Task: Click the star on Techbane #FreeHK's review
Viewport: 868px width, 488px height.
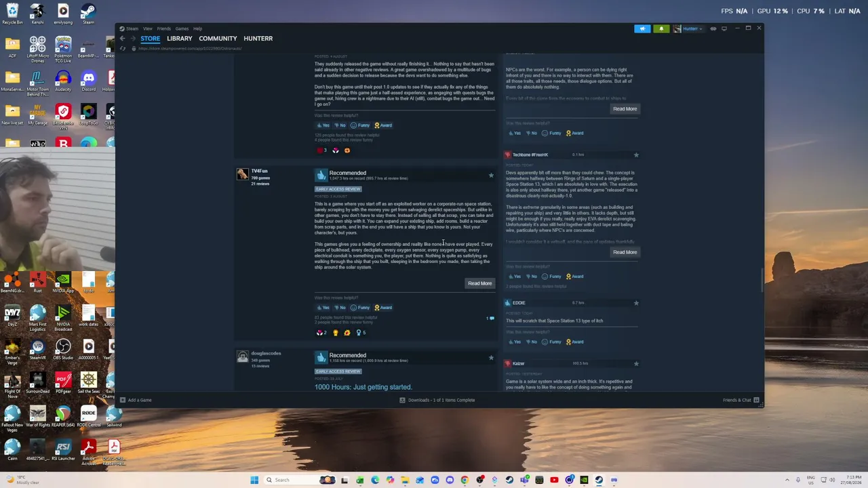Action: click(636, 155)
